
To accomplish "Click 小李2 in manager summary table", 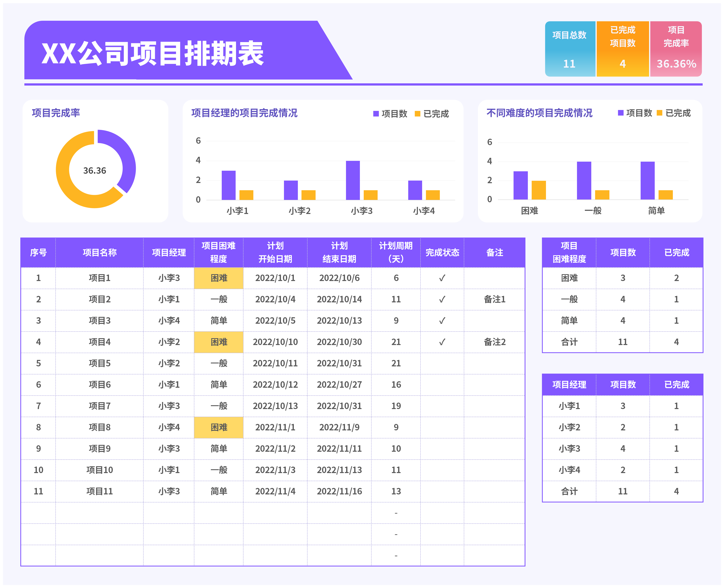I will 569,427.
